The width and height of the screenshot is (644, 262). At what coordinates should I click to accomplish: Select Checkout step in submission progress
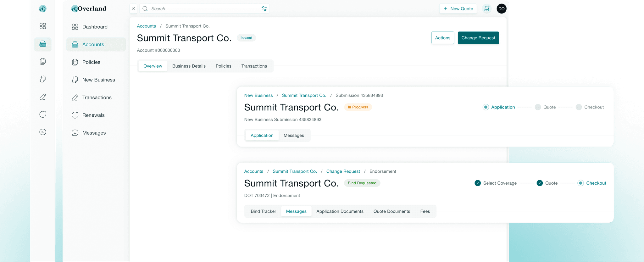[590, 107]
